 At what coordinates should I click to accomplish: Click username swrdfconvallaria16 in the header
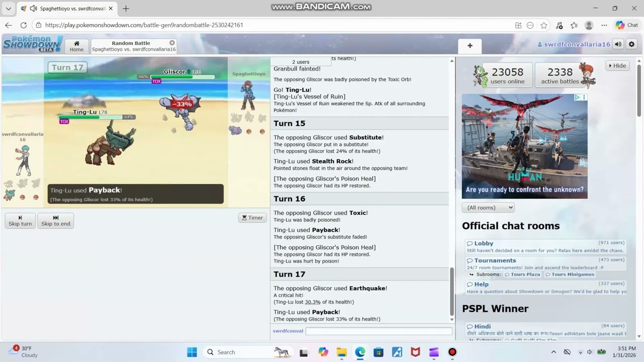click(x=574, y=44)
